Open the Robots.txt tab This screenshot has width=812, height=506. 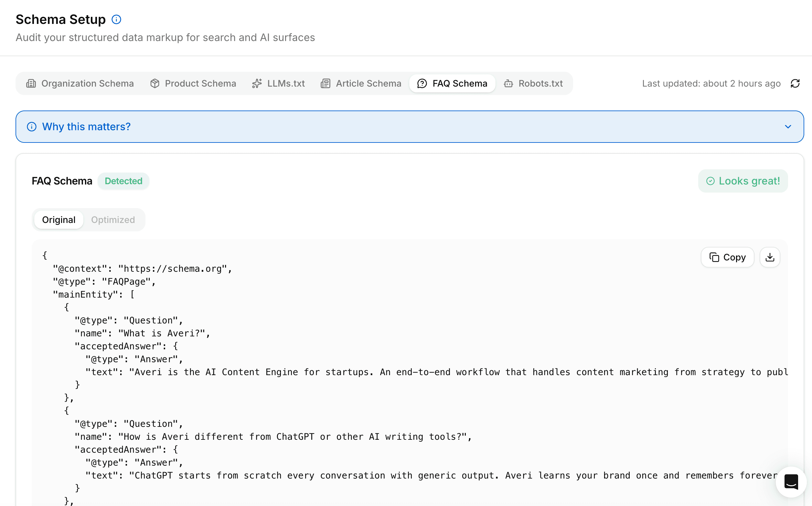point(534,83)
